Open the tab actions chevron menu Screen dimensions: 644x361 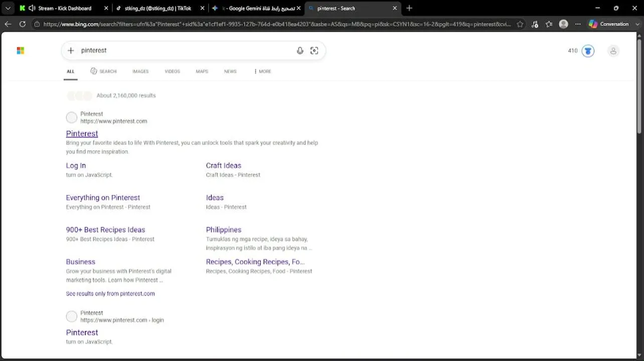coord(8,8)
